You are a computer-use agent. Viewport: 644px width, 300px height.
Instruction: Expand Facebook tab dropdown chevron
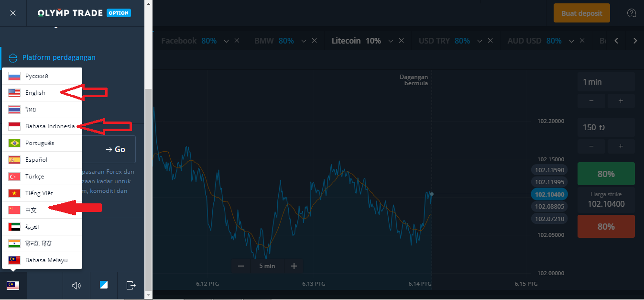pos(226,41)
